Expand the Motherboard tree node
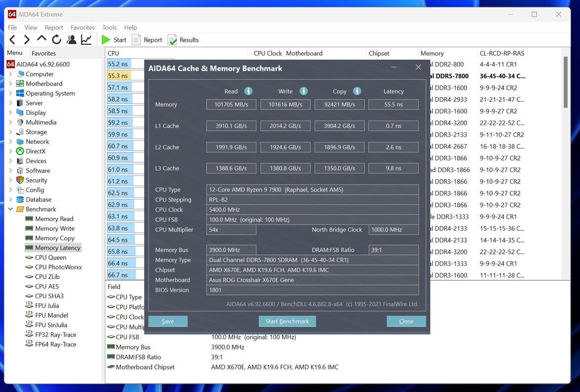Image resolution: width=580 pixels, height=392 pixels. 11,84
